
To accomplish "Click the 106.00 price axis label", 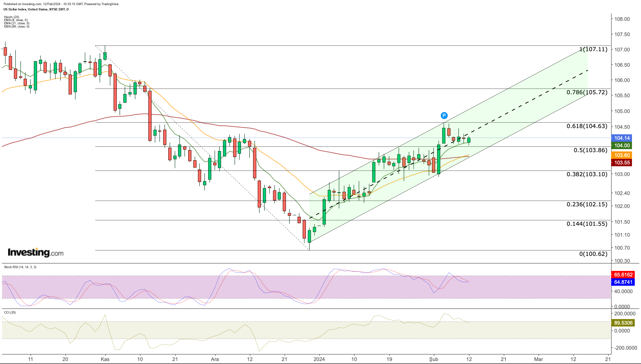I will click(622, 80).
